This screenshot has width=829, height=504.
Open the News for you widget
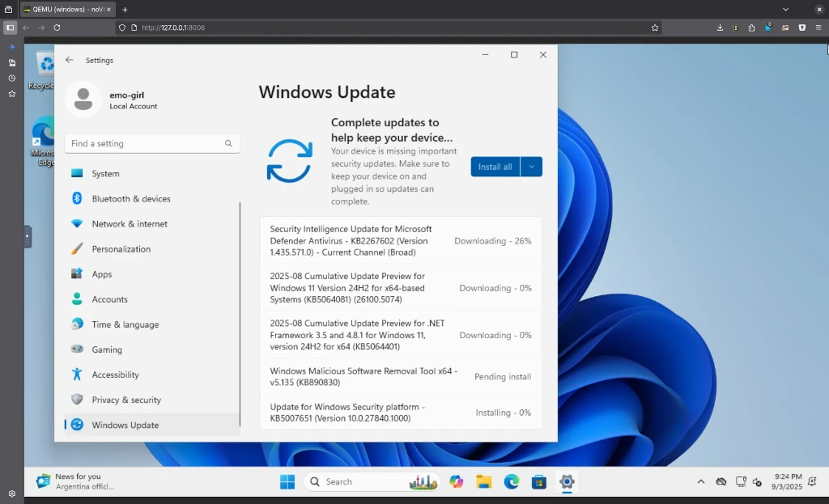[75, 481]
